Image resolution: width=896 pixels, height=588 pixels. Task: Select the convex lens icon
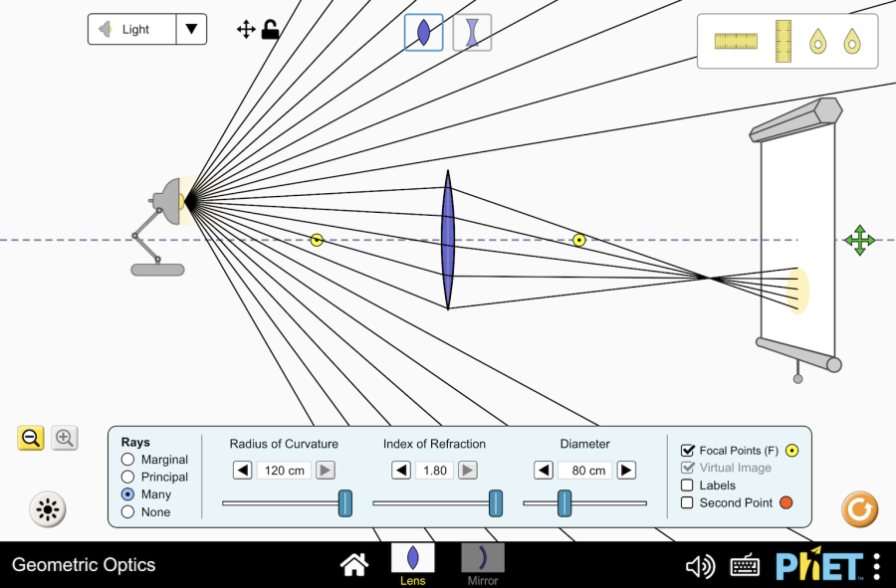423,32
